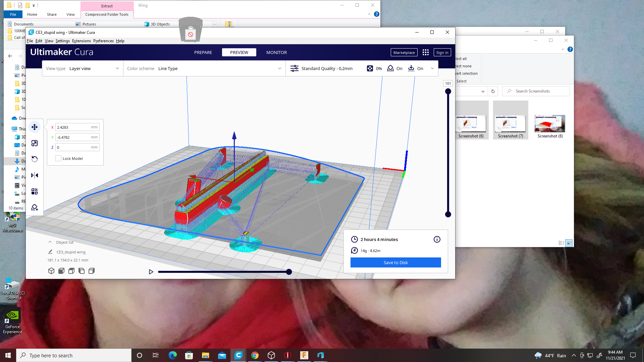
Task: Refresh the Screenshots folder view
Action: [x=493, y=91]
